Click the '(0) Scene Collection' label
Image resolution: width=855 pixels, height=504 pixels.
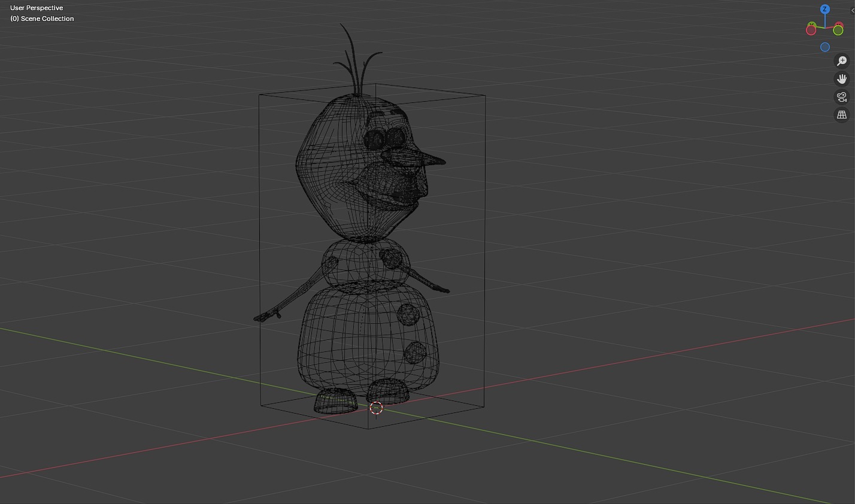[42, 19]
